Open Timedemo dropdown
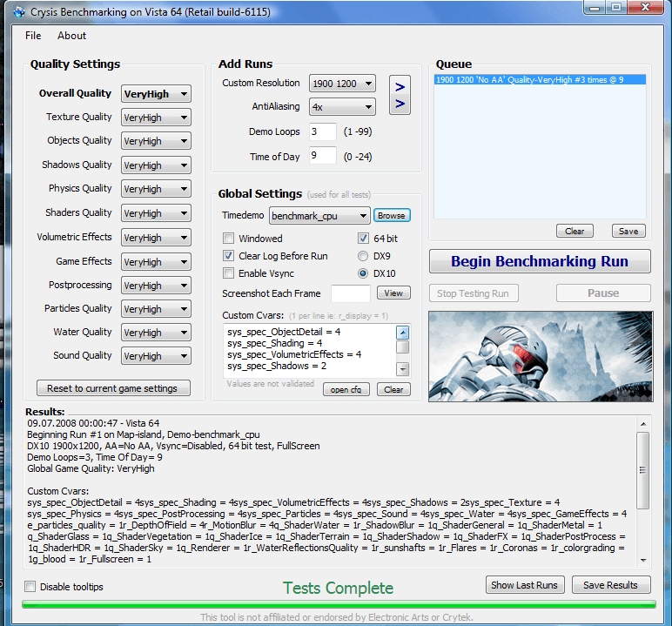 319,216
